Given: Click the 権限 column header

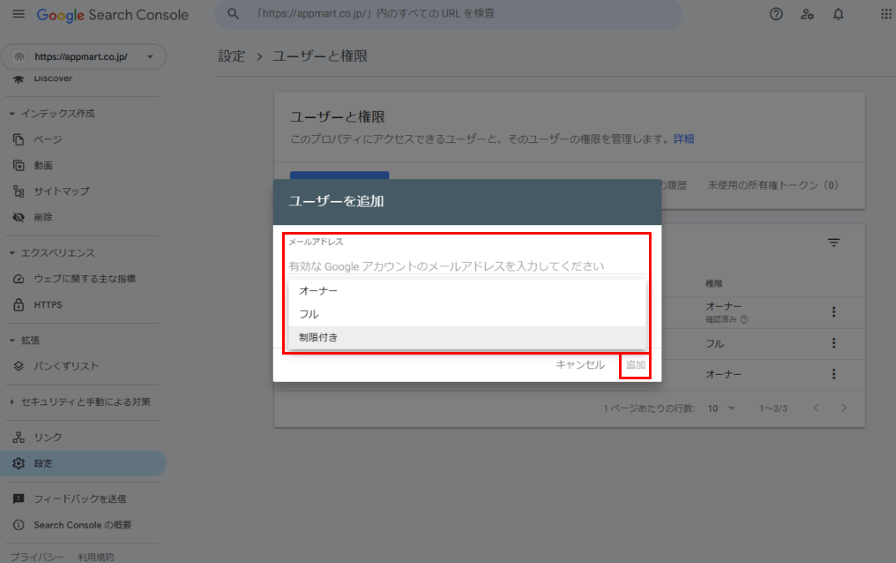Looking at the screenshot, I should pyautogui.click(x=714, y=284).
